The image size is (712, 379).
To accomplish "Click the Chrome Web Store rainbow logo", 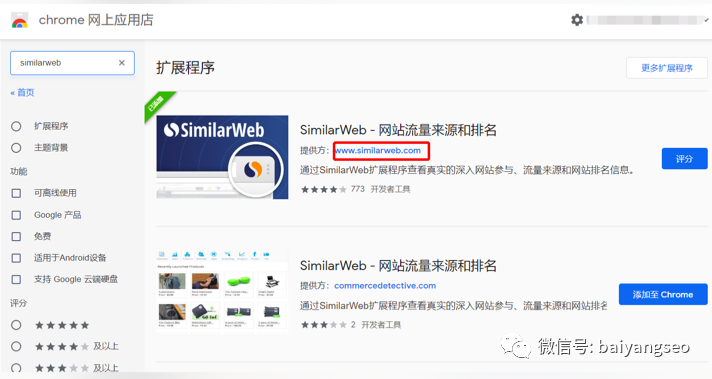I will (x=20, y=20).
